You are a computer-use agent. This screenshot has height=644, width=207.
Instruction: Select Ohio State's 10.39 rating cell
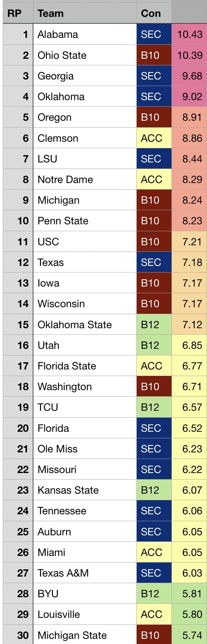click(190, 55)
